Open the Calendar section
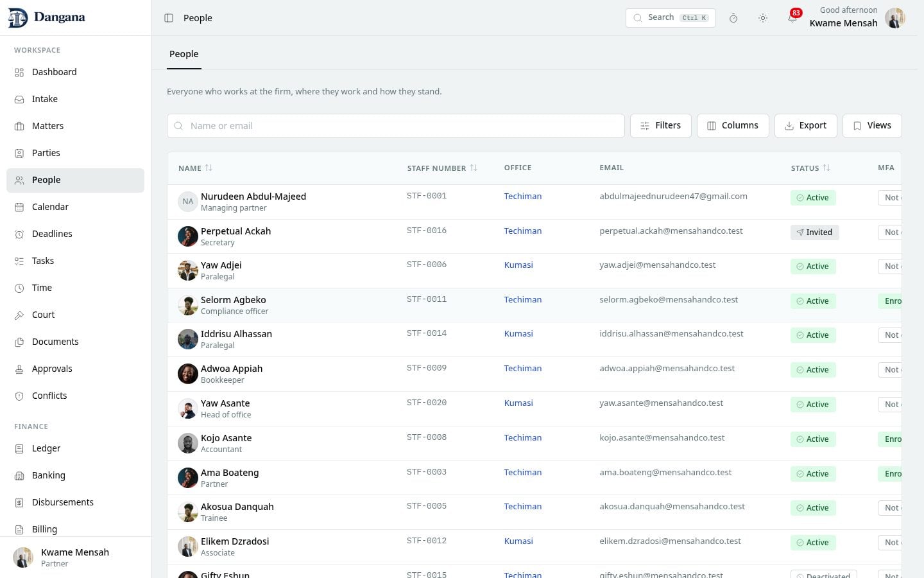 tap(75, 207)
